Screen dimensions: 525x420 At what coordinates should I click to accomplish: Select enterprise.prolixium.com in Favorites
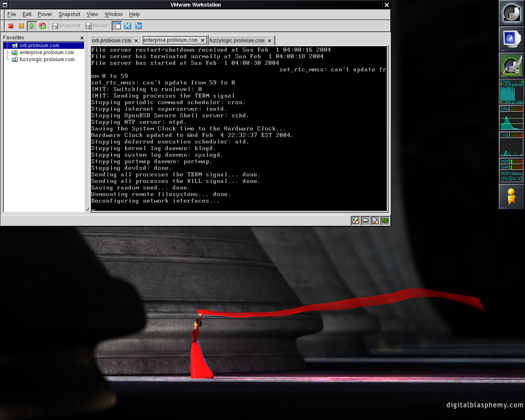coord(47,52)
